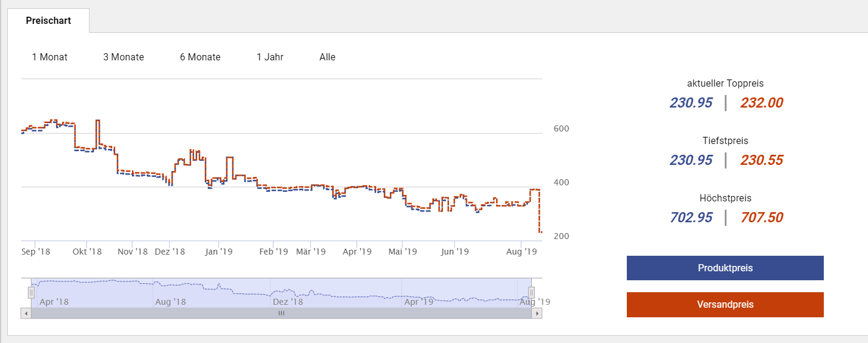Click the left navigator range handle
The width and height of the screenshot is (868, 343).
[x=32, y=292]
